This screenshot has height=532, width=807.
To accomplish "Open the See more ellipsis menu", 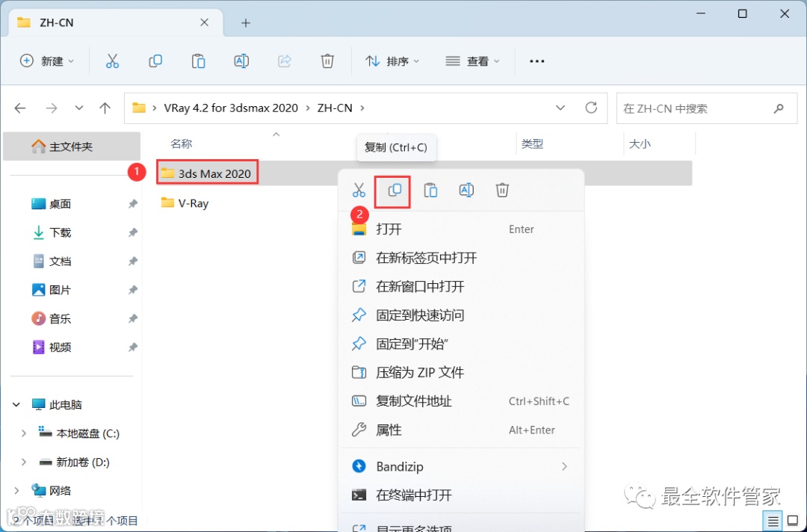I will pyautogui.click(x=537, y=61).
